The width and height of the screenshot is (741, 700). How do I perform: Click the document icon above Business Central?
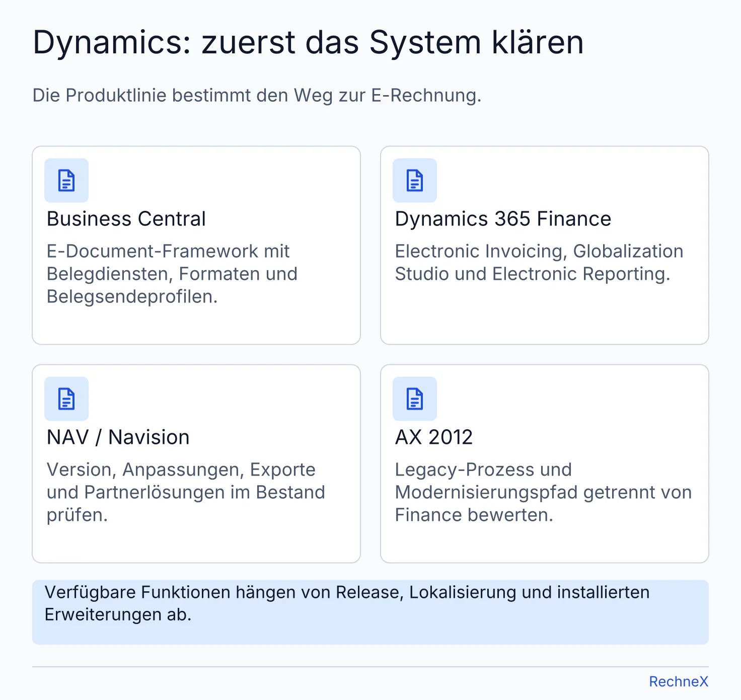[66, 181]
